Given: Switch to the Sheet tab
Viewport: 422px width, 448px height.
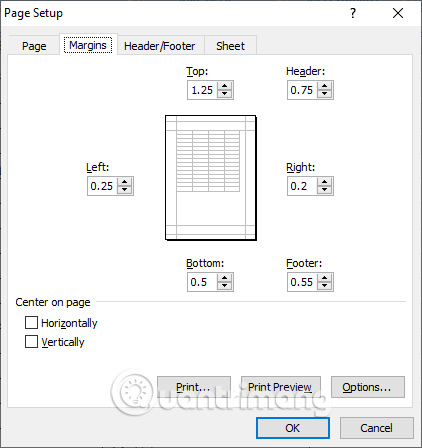Looking at the screenshot, I should point(230,46).
